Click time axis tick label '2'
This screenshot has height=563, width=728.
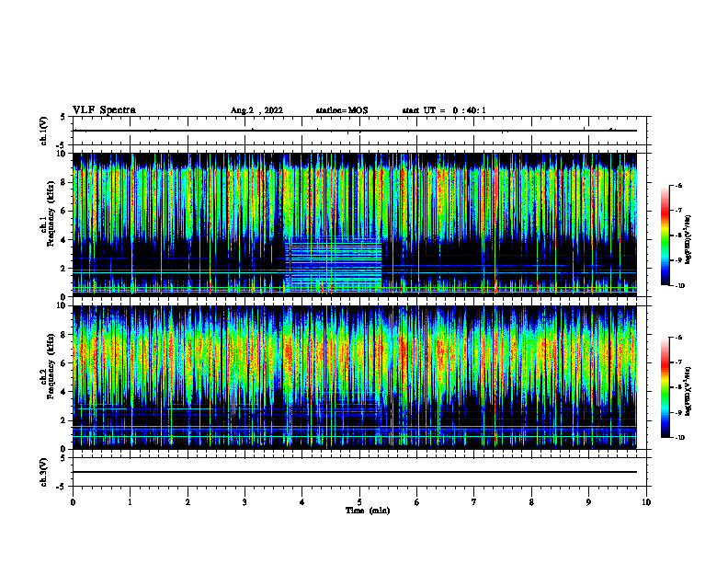click(188, 502)
